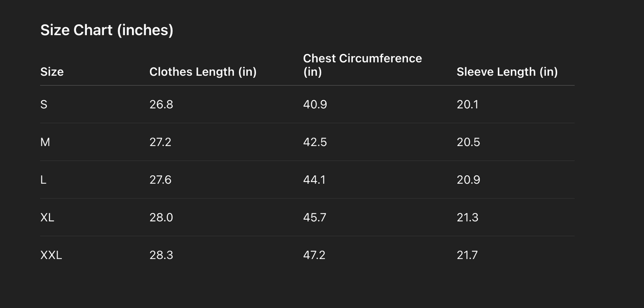Image resolution: width=644 pixels, height=308 pixels.
Task: Click the 40.9 chest circumference value
Action: (x=315, y=104)
